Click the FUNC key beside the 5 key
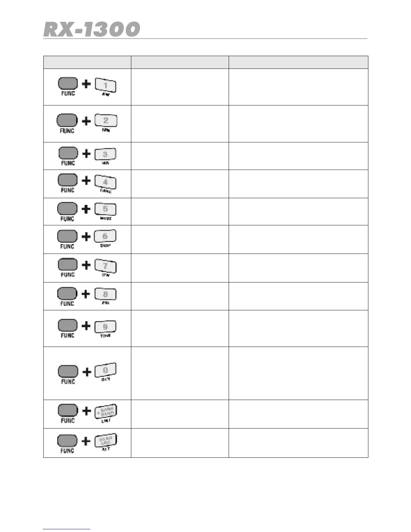The width and height of the screenshot is (411, 532). tap(67, 209)
